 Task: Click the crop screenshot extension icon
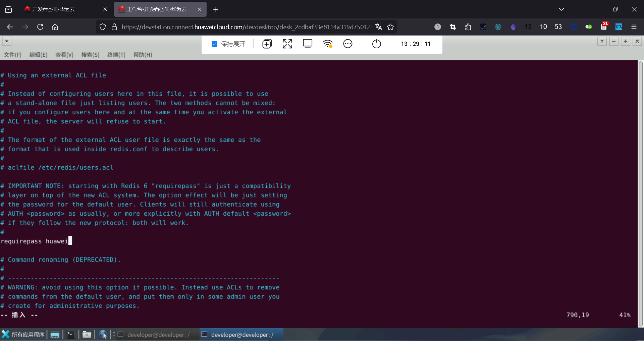tap(453, 27)
